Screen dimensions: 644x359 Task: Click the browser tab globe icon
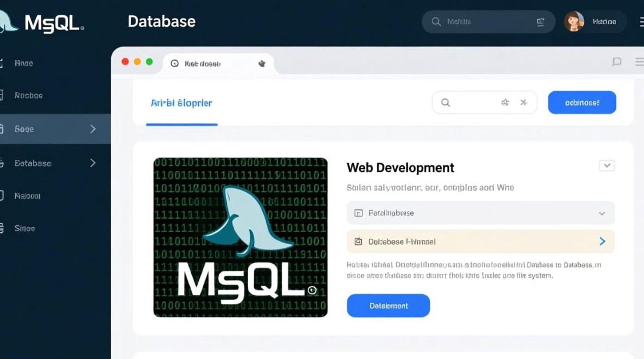pos(175,63)
